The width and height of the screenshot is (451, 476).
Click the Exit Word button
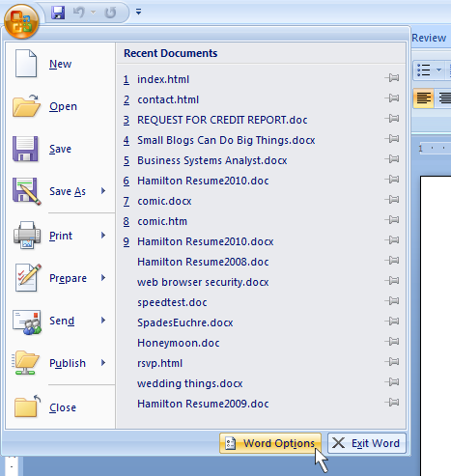pyautogui.click(x=367, y=443)
